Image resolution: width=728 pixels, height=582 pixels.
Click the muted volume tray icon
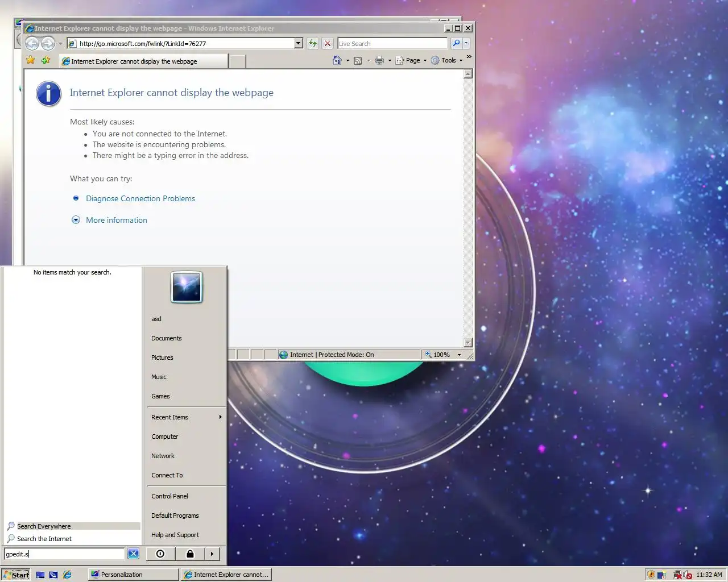click(688, 575)
